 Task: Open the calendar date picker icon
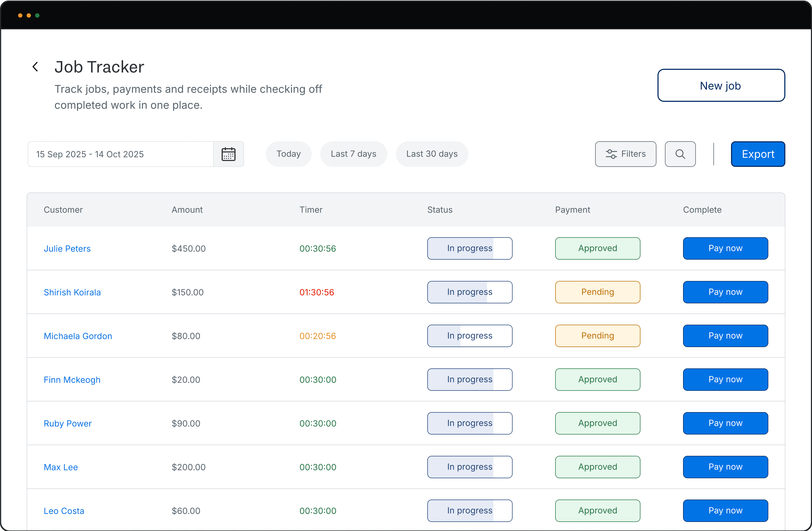pyautogui.click(x=228, y=154)
